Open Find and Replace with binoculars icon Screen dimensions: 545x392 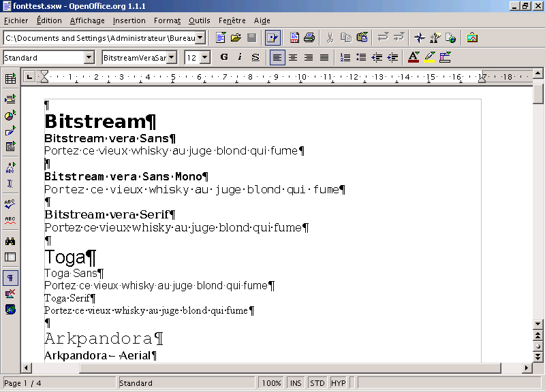click(10, 241)
